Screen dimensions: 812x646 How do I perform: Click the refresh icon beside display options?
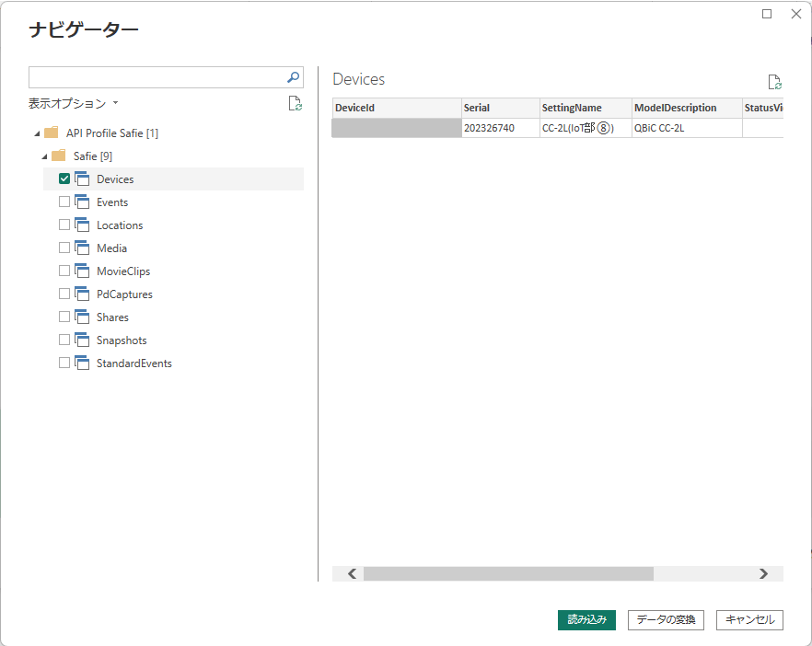tap(295, 104)
